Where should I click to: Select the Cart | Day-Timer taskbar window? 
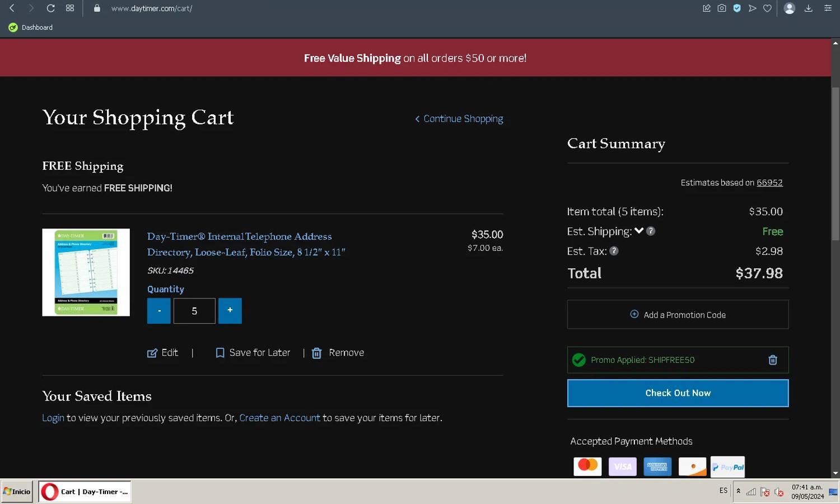[85, 492]
